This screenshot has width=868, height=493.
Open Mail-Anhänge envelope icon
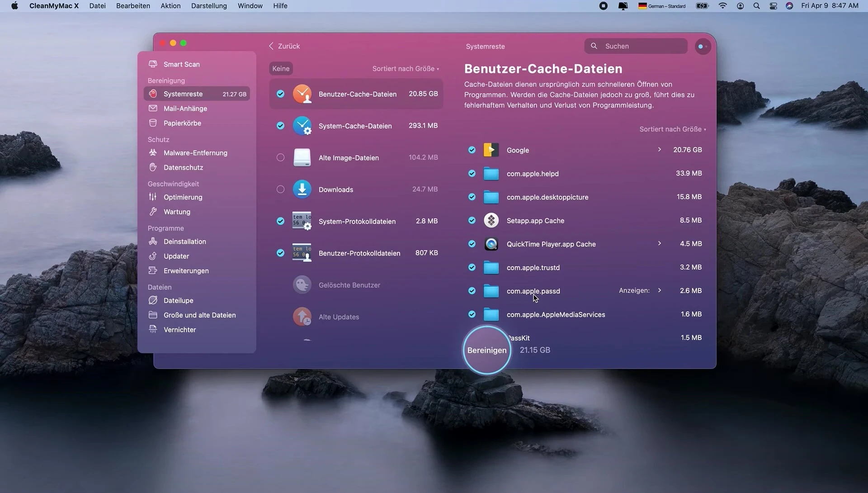(x=153, y=109)
